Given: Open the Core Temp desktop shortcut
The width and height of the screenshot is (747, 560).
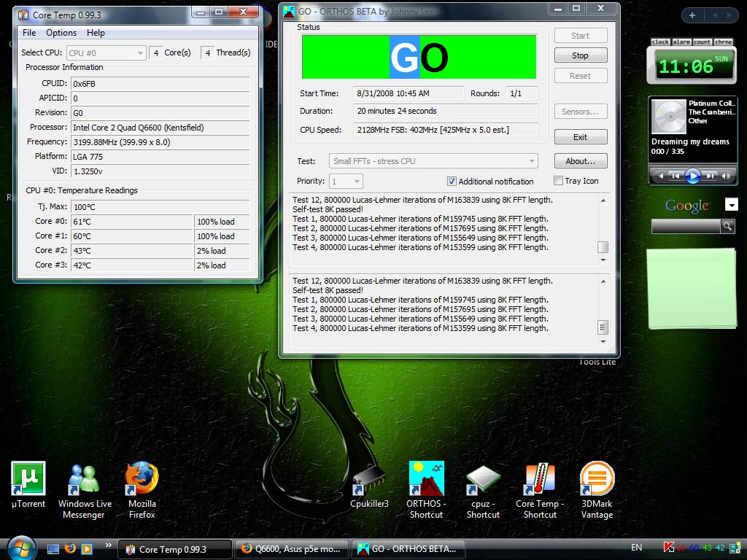Looking at the screenshot, I should coord(540,479).
